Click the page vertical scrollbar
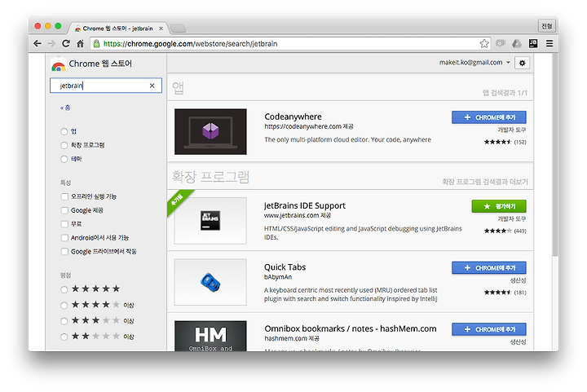Screen dimensions: 587x392 555,155
